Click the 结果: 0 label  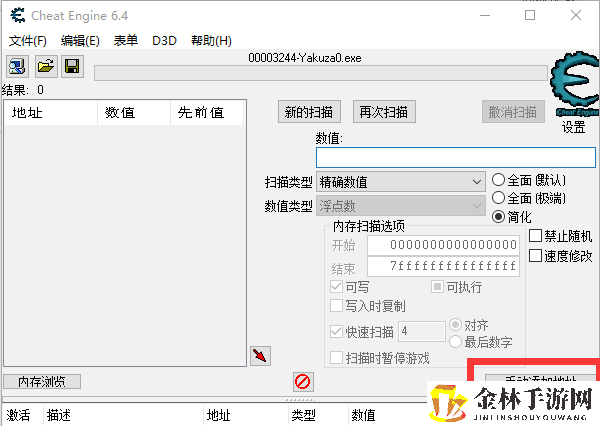tap(23, 90)
